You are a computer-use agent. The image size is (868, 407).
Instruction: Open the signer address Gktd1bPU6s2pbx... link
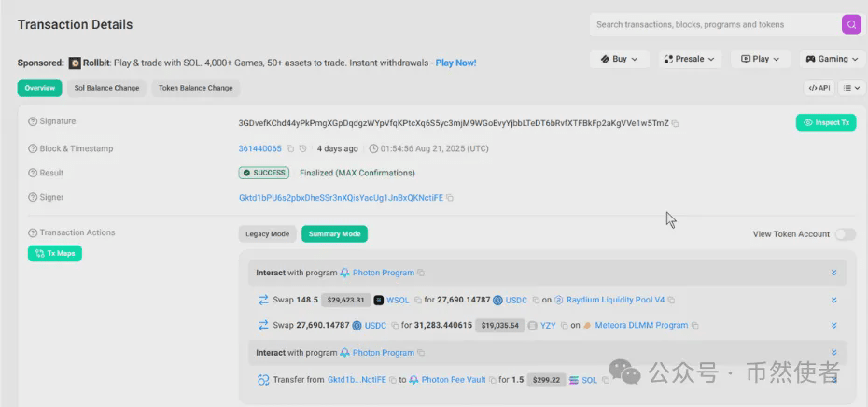click(341, 198)
